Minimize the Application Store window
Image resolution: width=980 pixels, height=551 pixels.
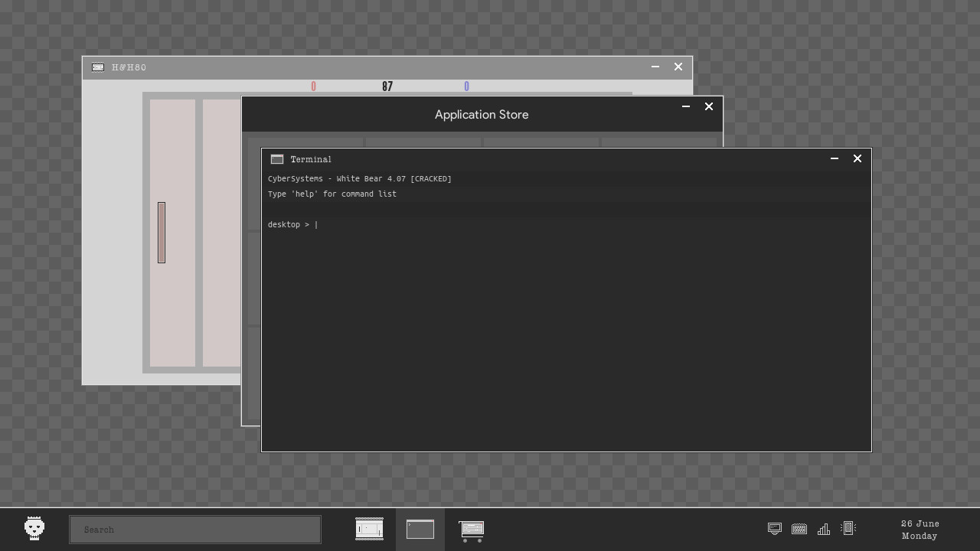[x=686, y=106]
